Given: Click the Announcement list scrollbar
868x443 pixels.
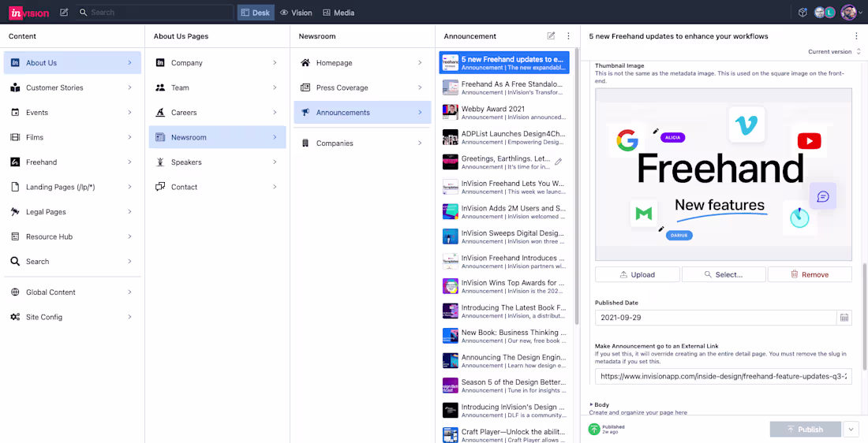Looking at the screenshot, I should 576,185.
